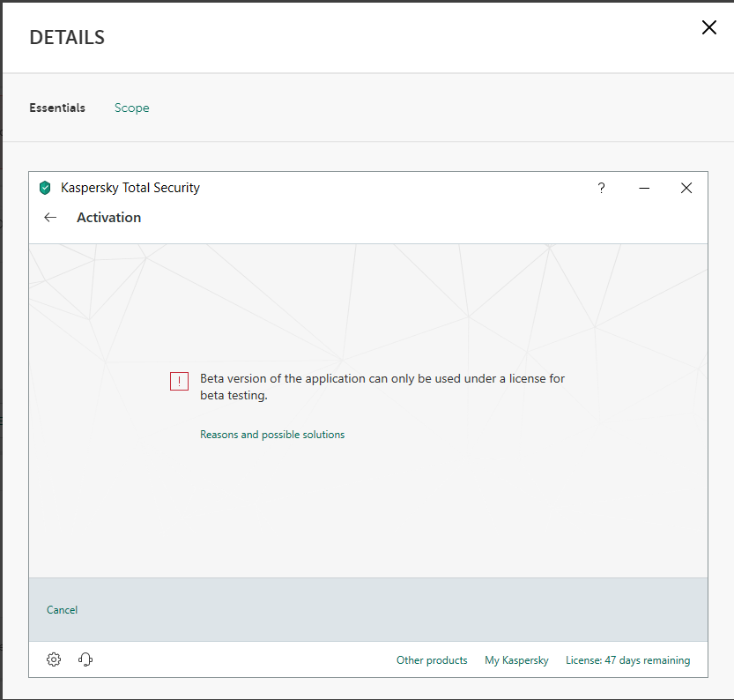Image resolution: width=734 pixels, height=700 pixels.
Task: Close the Kaspersky Total Security window
Action: click(x=686, y=189)
